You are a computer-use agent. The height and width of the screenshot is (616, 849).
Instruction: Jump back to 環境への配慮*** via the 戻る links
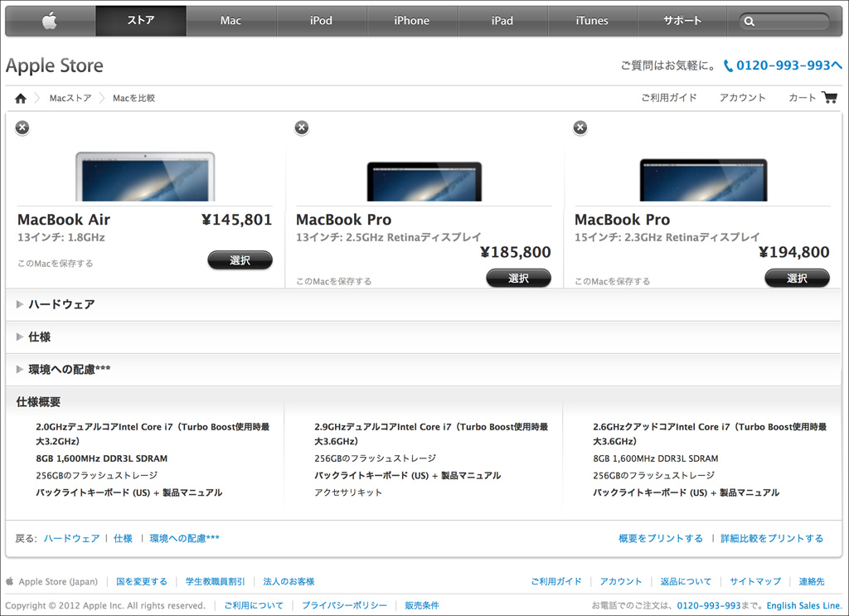coord(185,539)
